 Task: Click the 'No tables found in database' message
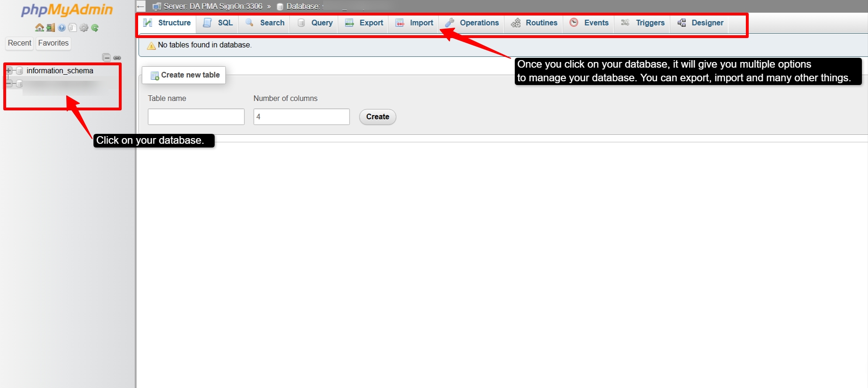click(x=205, y=45)
